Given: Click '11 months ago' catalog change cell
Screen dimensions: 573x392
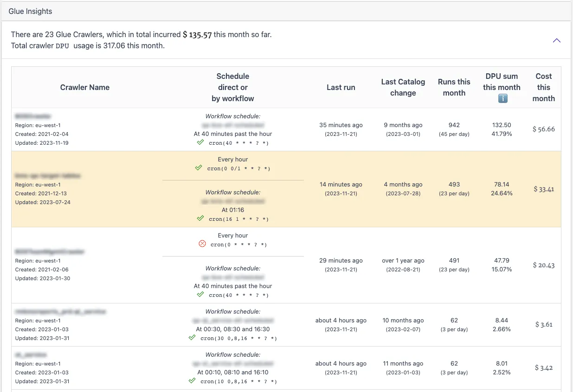Looking at the screenshot, I should tap(403, 363).
